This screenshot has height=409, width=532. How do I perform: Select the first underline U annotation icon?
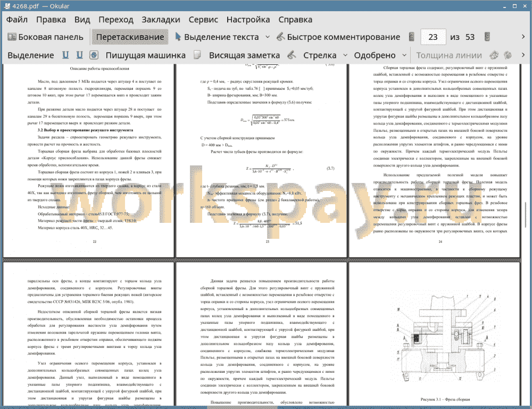pos(65,55)
